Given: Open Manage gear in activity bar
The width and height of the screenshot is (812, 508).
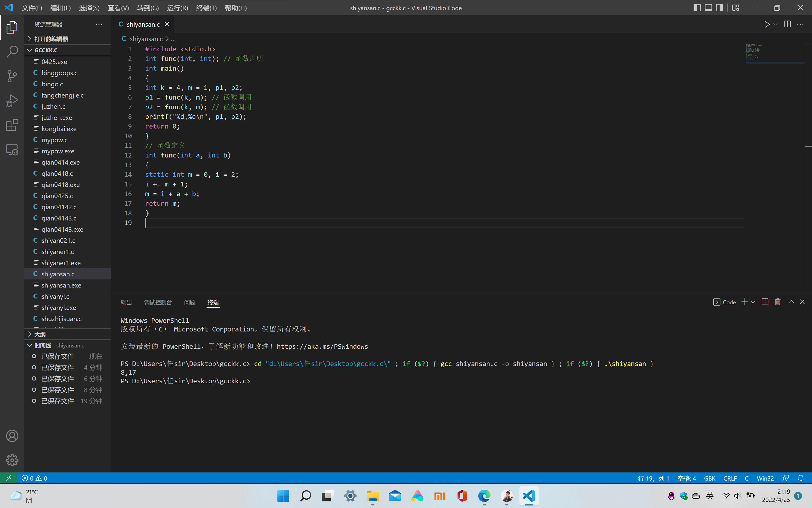Looking at the screenshot, I should tap(12, 460).
